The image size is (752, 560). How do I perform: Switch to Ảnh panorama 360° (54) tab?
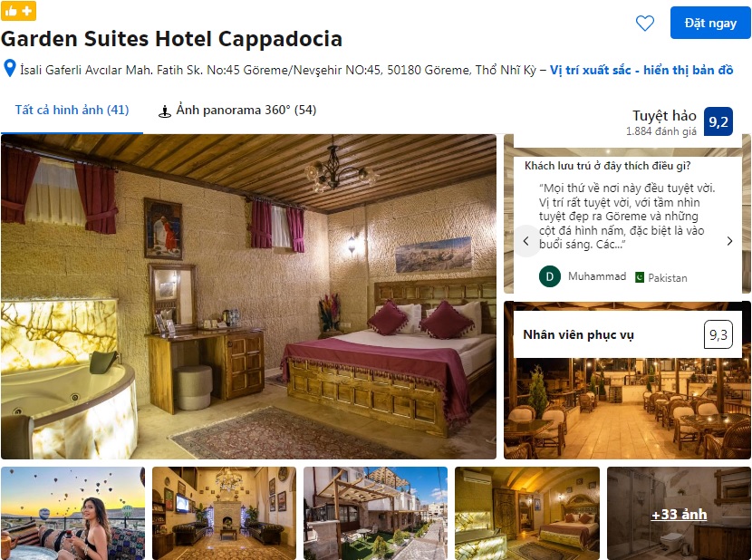[x=237, y=110]
